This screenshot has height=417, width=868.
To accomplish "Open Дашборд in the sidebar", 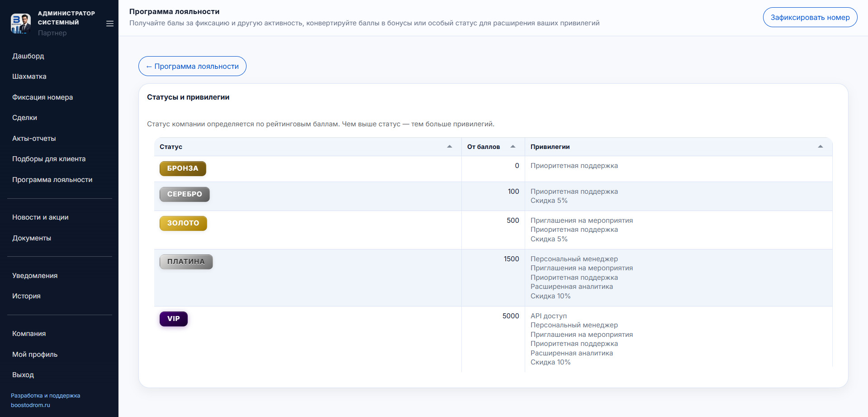I will click(x=28, y=56).
